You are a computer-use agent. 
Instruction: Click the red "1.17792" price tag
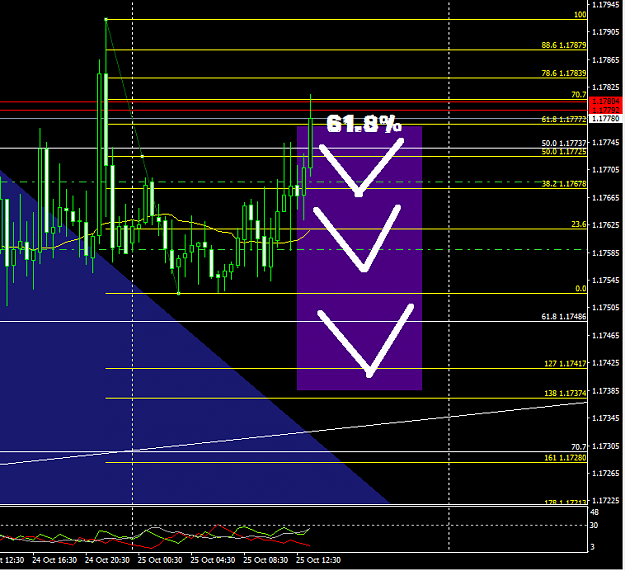pos(606,110)
